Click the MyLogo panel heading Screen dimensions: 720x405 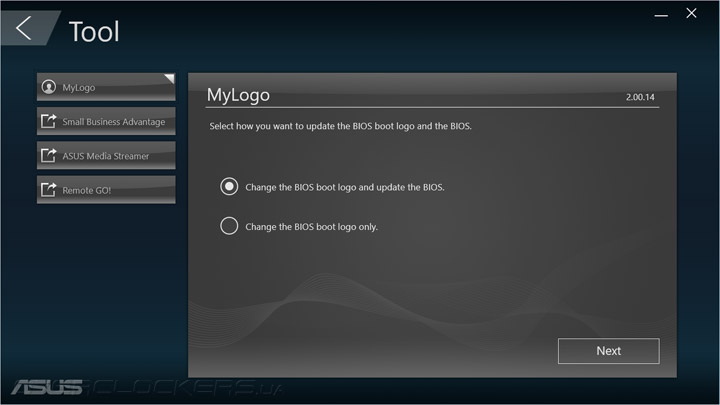[238, 95]
